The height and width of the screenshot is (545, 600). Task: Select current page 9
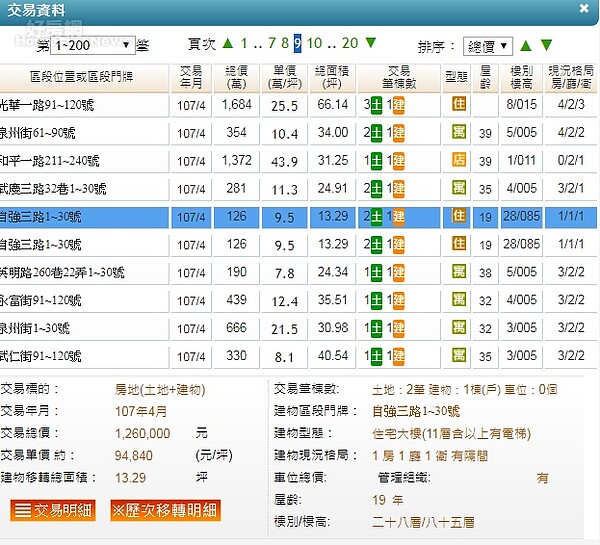298,43
